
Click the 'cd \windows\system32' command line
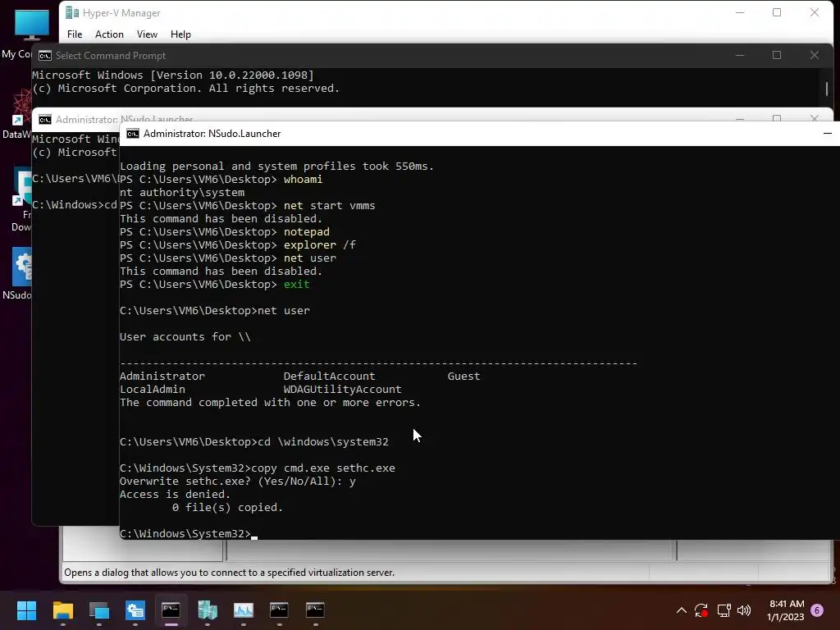(254, 442)
